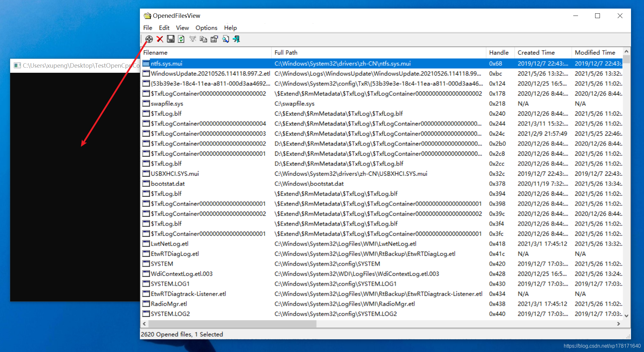Sort by the Handle column header
Viewport: 644px width, 352px height.
pyautogui.click(x=499, y=52)
